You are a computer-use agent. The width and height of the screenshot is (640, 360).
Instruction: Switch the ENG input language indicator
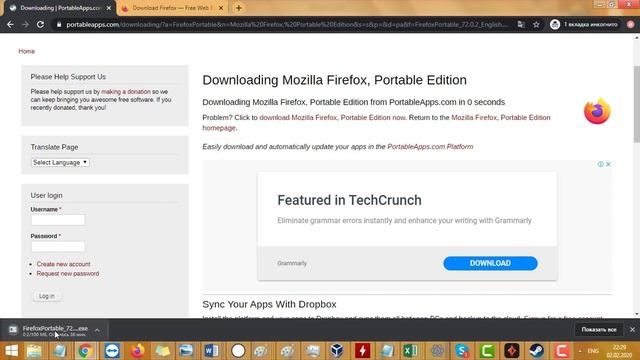(x=593, y=351)
